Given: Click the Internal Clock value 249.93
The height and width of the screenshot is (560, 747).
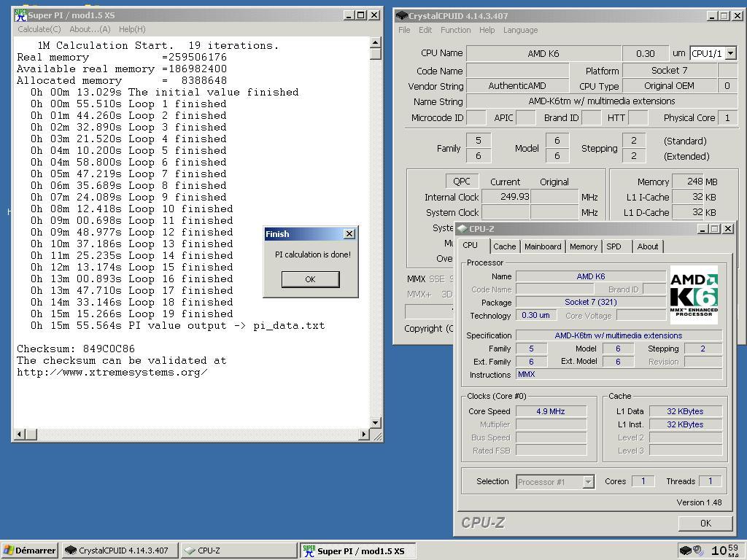Looking at the screenshot, I should [x=506, y=197].
